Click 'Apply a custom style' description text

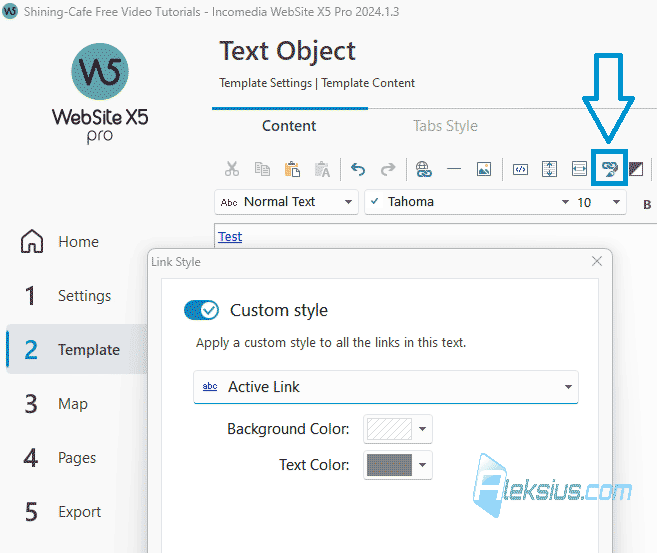tap(331, 343)
